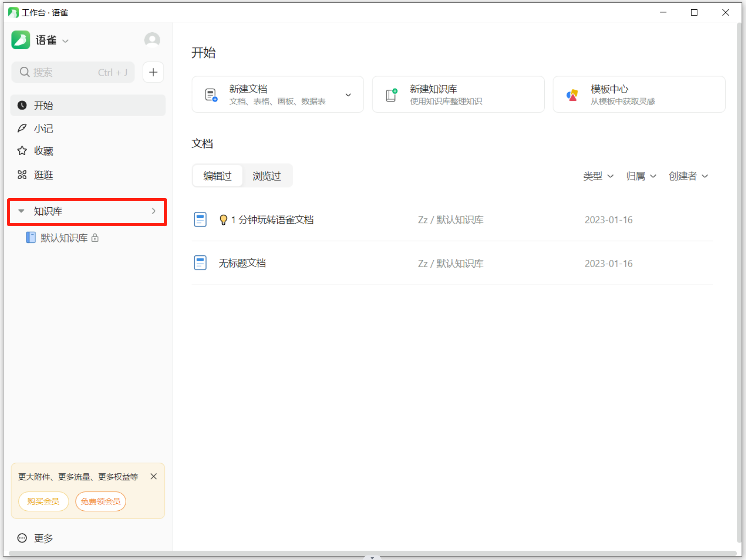Open document titled 无标题文档
Viewport: 746px width, 560px height.
(x=242, y=263)
